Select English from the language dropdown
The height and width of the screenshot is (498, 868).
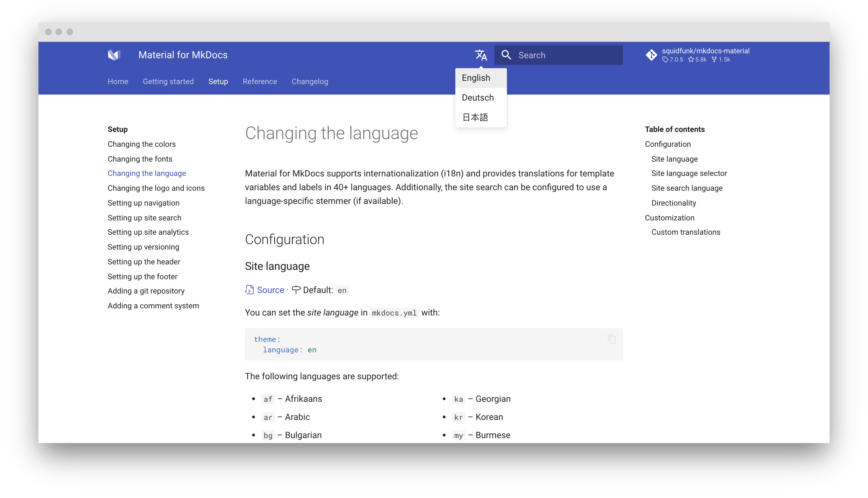coord(476,78)
